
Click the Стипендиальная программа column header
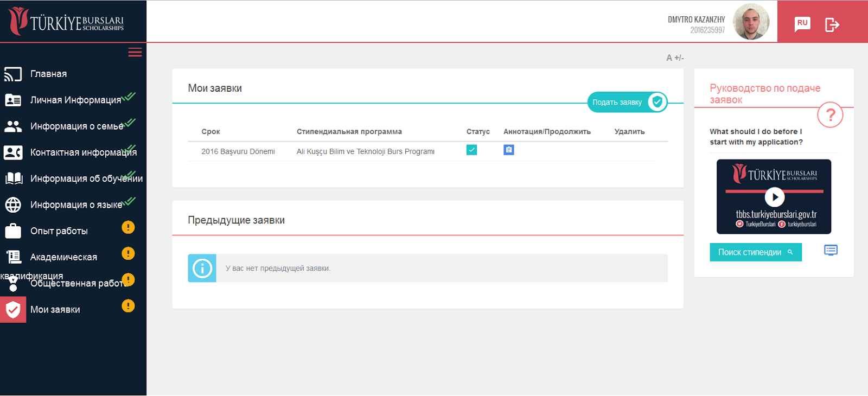coord(349,132)
